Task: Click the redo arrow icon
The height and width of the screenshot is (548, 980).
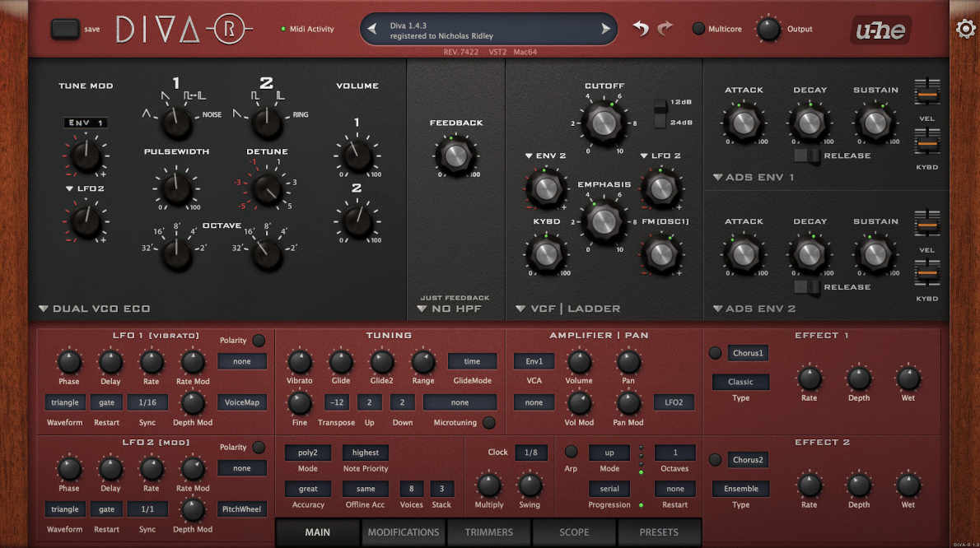Action: pos(665,28)
